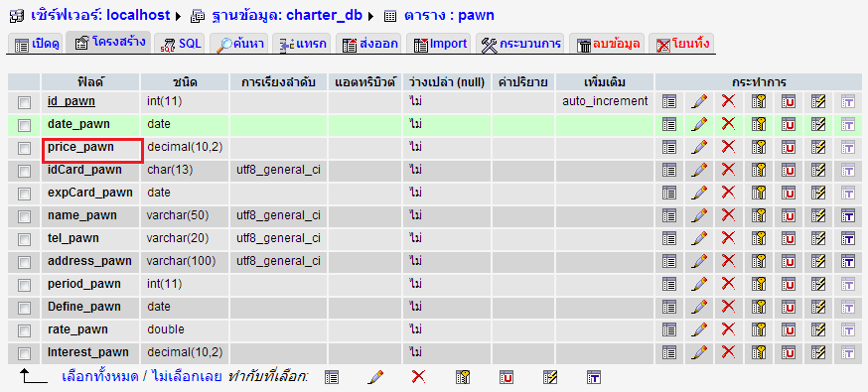
Task: Click the pencil edit icon for date_pawn
Action: coord(699,124)
